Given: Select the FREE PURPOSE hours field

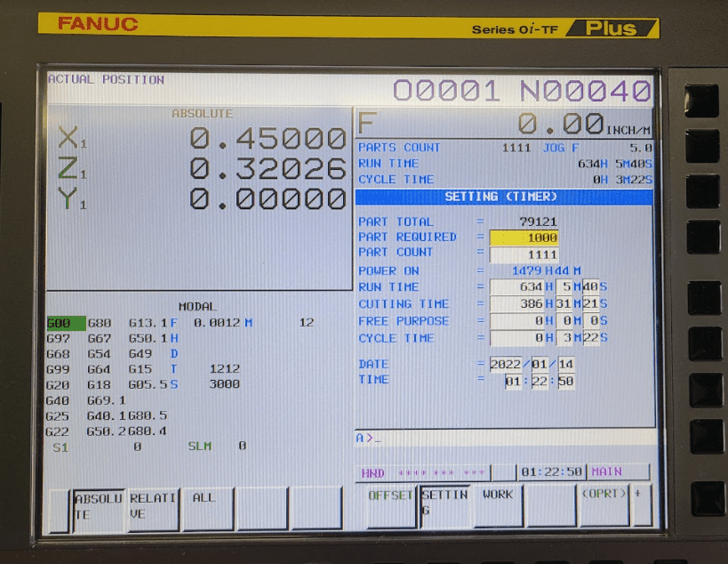Looking at the screenshot, I should tap(516, 321).
